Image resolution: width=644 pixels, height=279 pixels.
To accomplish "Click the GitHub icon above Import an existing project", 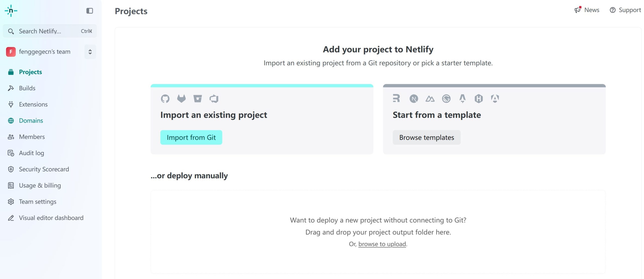I will (x=166, y=99).
